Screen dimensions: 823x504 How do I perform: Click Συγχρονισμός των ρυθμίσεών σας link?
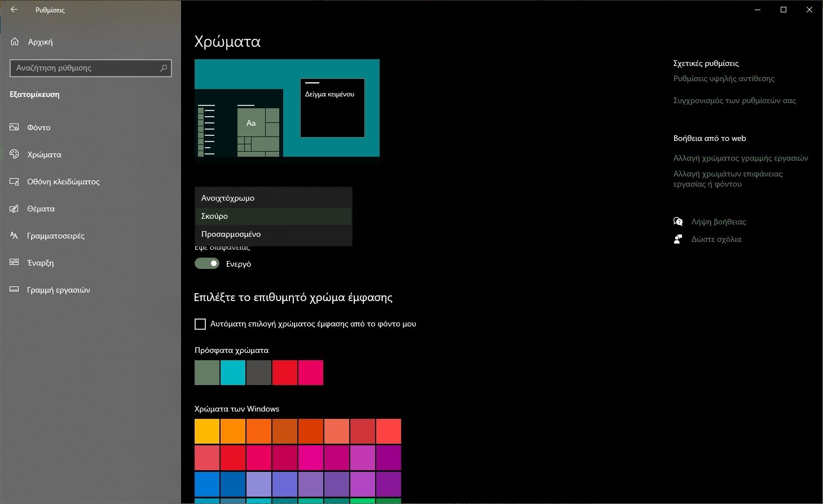[x=734, y=100]
